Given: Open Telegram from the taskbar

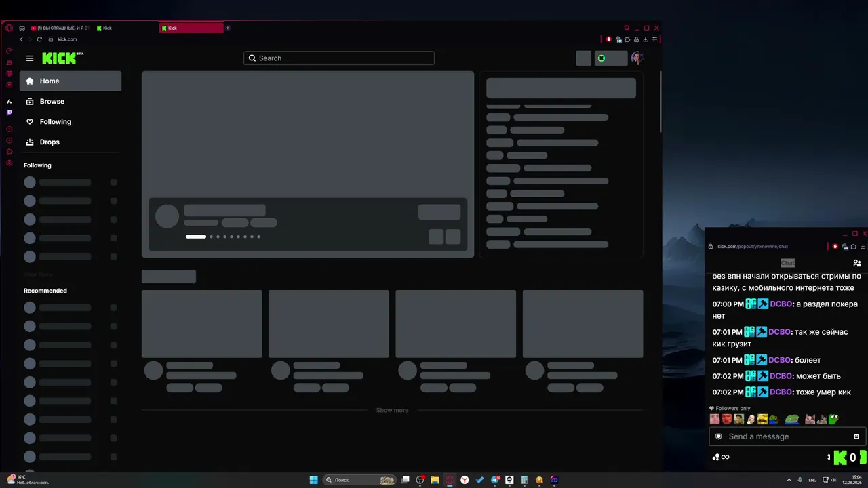Looking at the screenshot, I should pyautogui.click(x=494, y=480).
